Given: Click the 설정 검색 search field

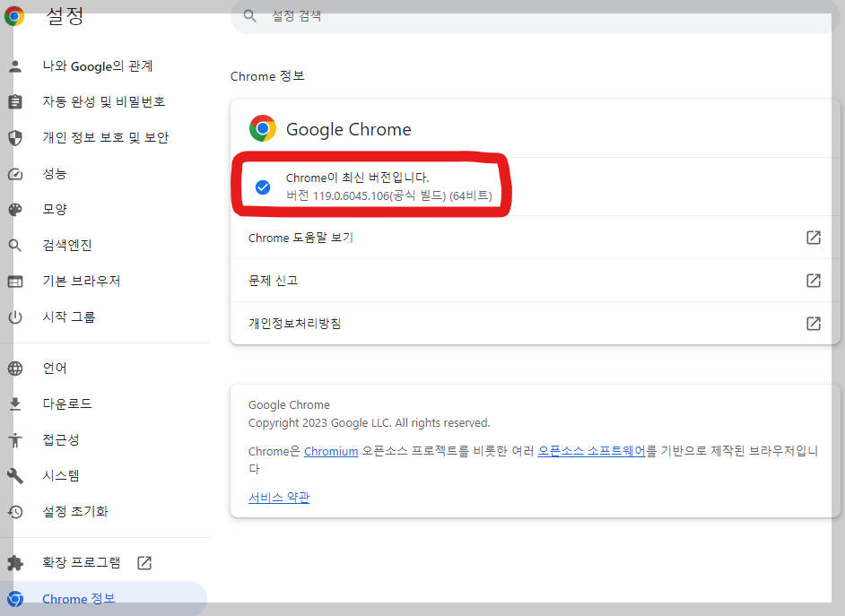Looking at the screenshot, I should coord(536,16).
